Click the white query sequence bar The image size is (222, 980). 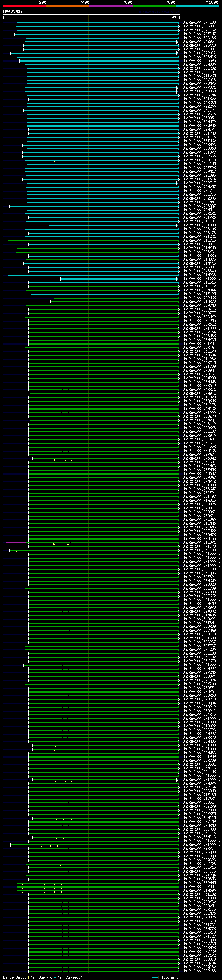click(x=92, y=14)
